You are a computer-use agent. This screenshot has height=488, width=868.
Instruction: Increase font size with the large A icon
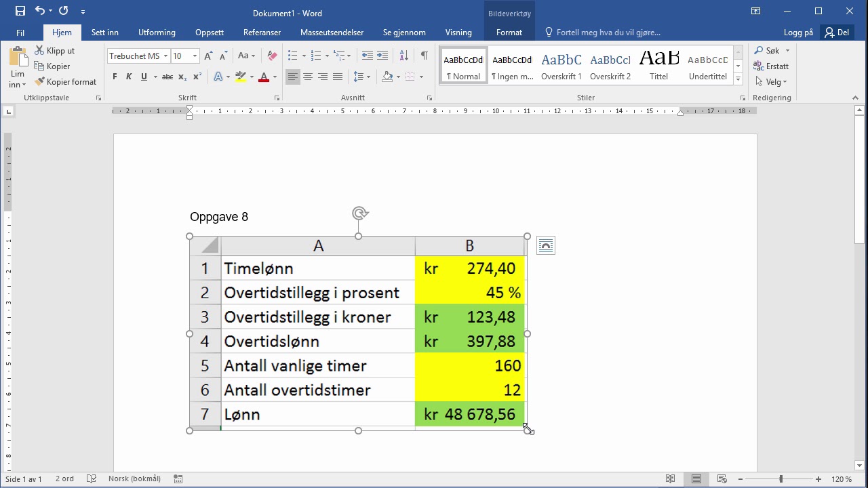point(209,56)
